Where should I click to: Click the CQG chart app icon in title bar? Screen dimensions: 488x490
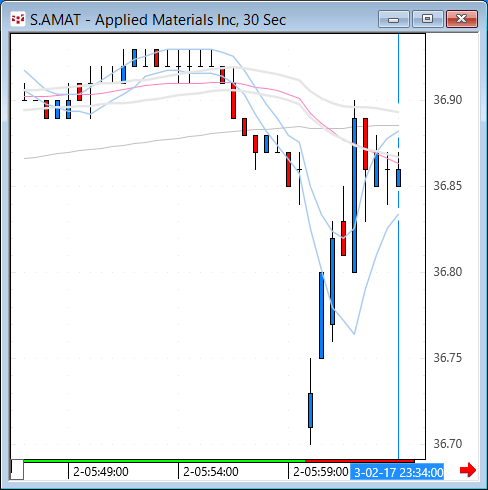[18, 19]
